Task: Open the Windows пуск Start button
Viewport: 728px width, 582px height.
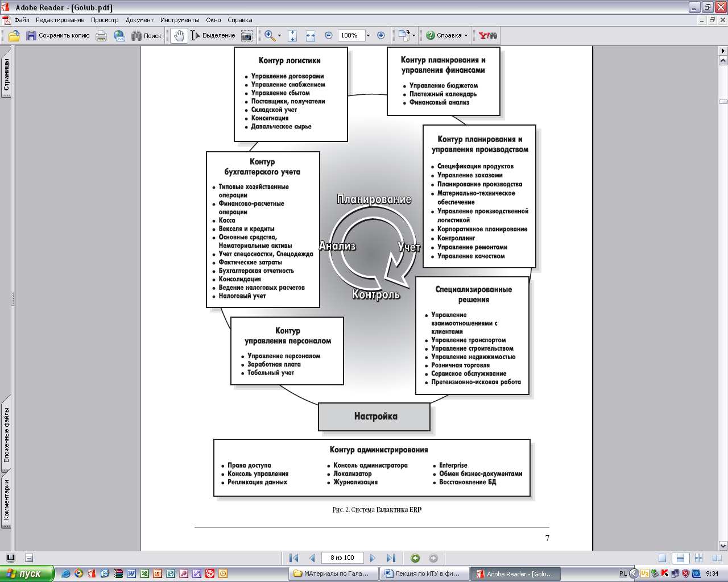Action: click(x=27, y=573)
